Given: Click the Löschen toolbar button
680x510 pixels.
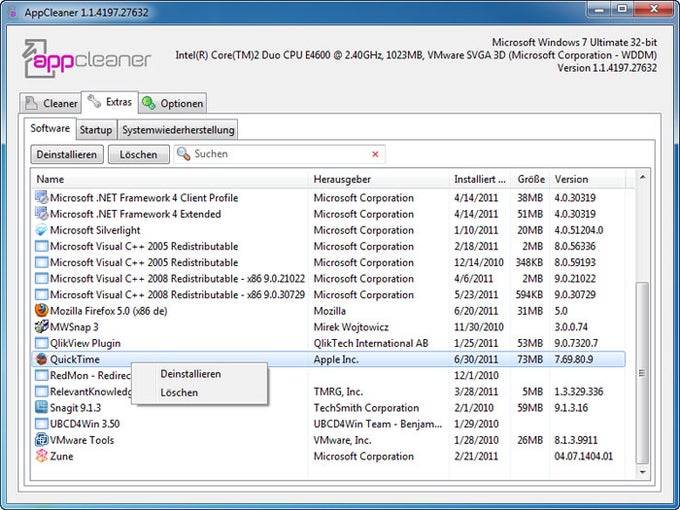Looking at the screenshot, I should tap(138, 154).
